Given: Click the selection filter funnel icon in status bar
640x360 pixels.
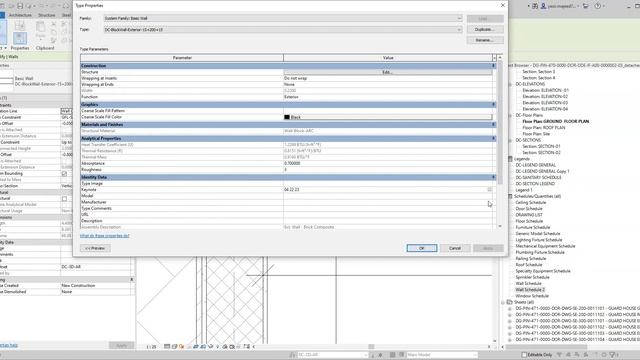Looking at the screenshot, I should click(612, 355).
